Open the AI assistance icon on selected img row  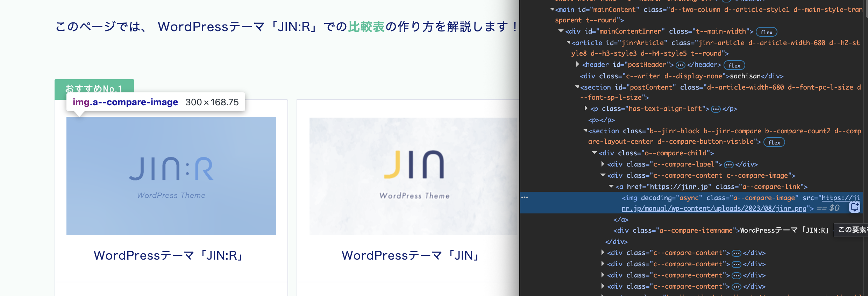click(854, 207)
